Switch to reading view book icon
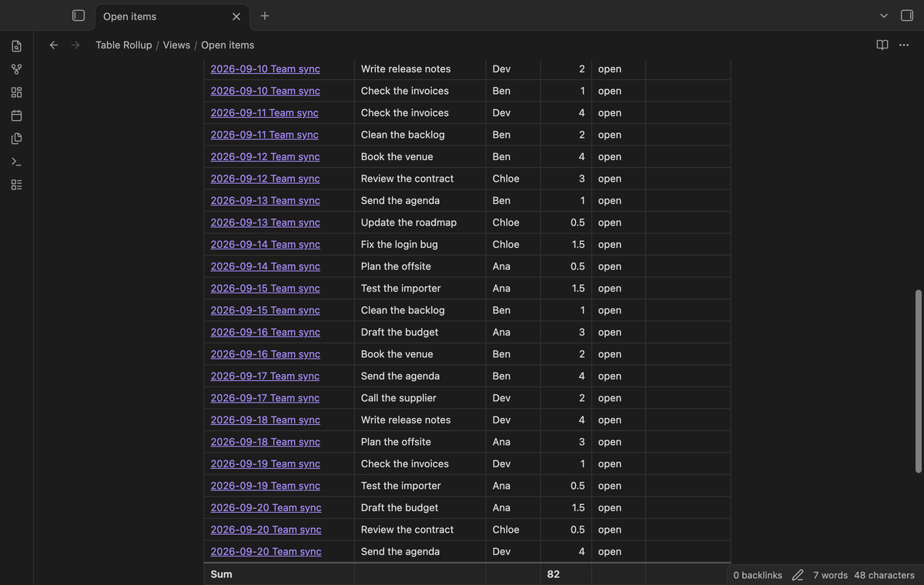 [882, 45]
